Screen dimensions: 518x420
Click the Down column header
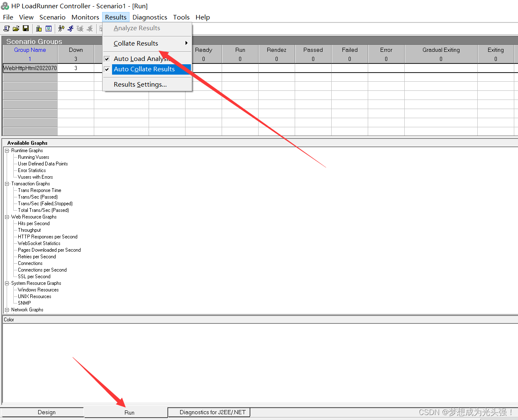(x=76, y=50)
